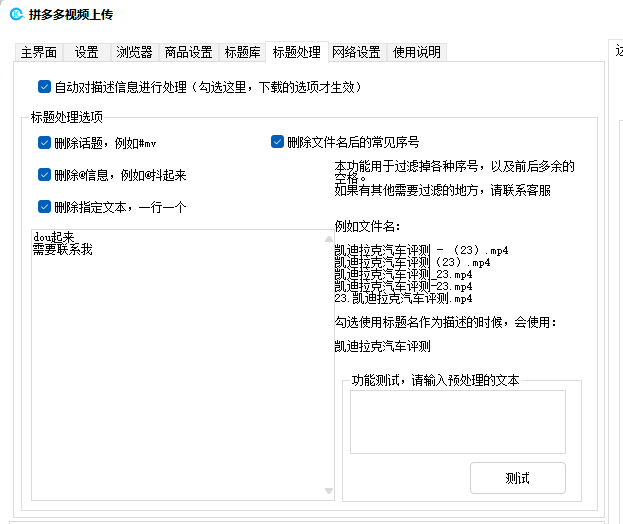Click the Pinduoduo uploader app icon

[x=16, y=14]
